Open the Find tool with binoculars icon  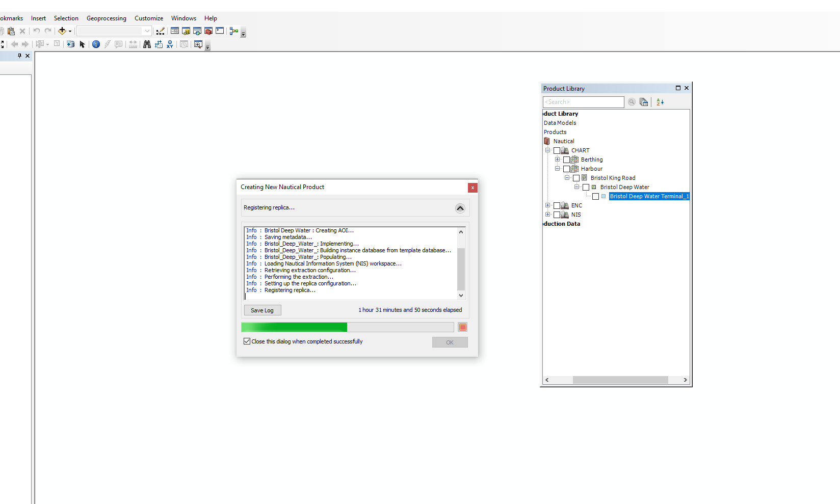147,44
